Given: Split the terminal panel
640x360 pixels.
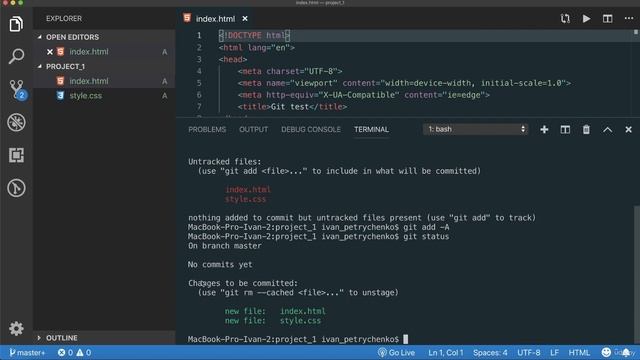Looking at the screenshot, I should pos(565,130).
